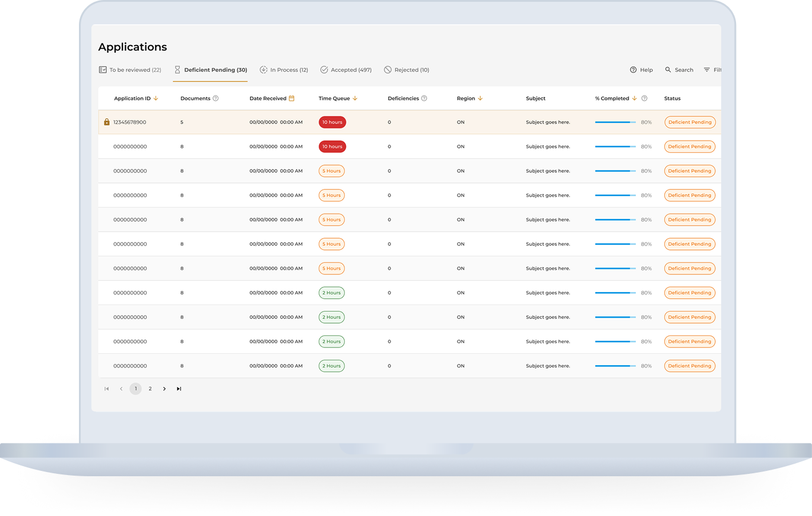Sort by Application ID arrow

click(x=156, y=99)
